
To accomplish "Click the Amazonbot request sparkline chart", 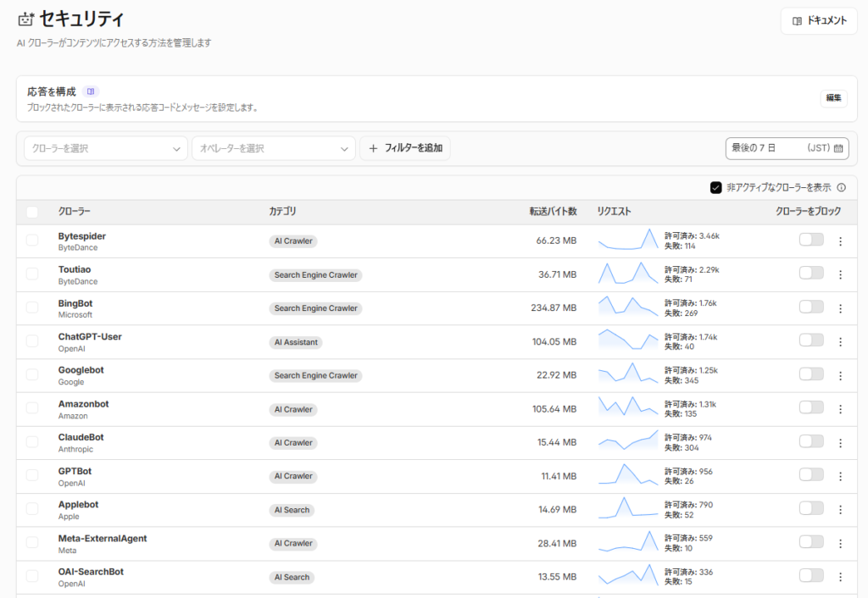I will [x=628, y=407].
